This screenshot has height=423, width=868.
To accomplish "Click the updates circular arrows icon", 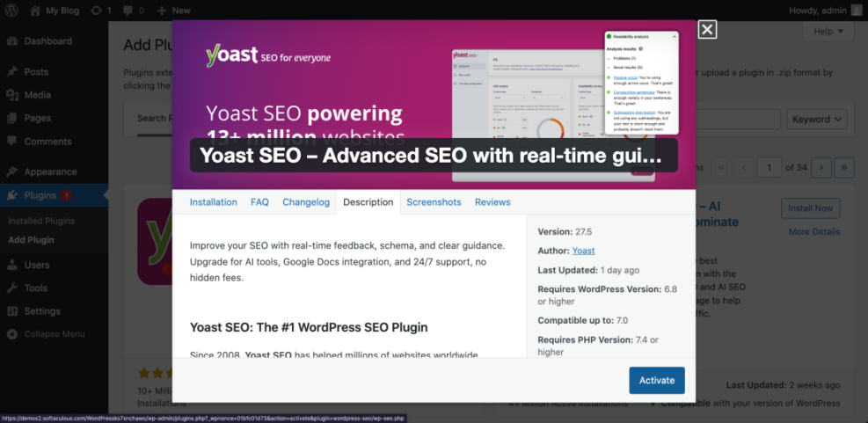I will (x=96, y=10).
